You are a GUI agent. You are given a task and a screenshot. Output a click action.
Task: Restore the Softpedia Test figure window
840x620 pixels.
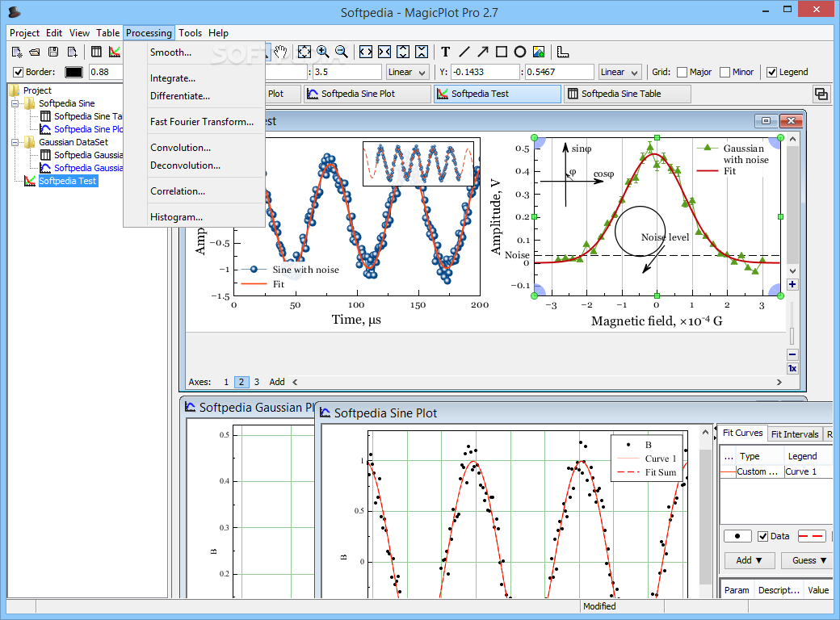(766, 121)
